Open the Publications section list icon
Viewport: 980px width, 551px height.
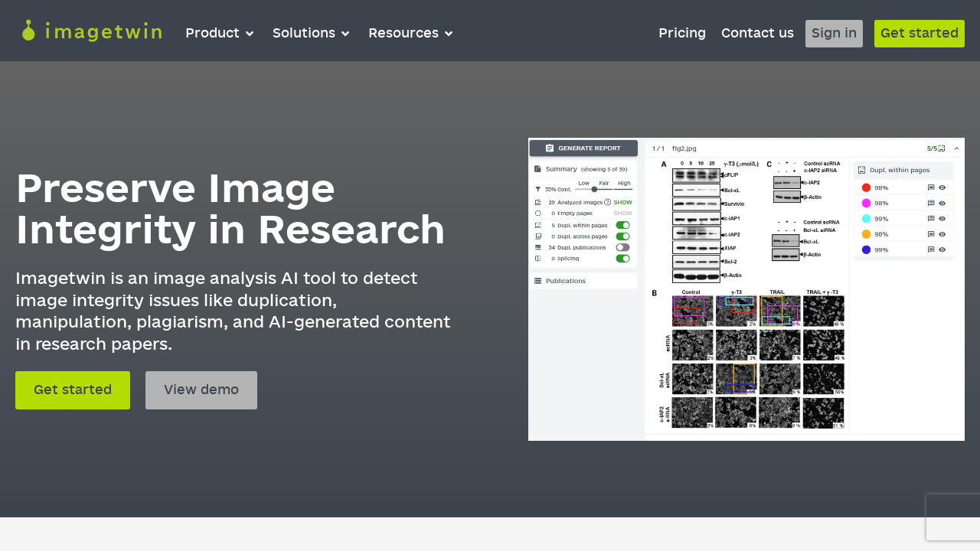point(538,280)
